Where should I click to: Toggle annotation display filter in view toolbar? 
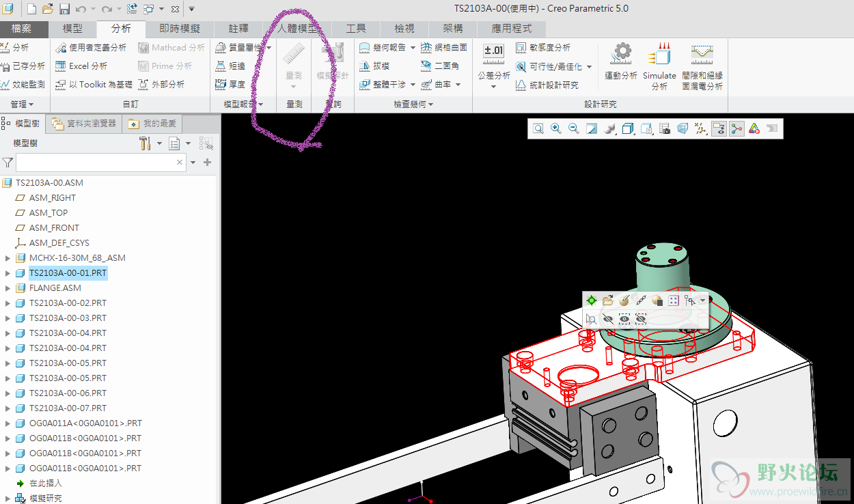coord(718,128)
